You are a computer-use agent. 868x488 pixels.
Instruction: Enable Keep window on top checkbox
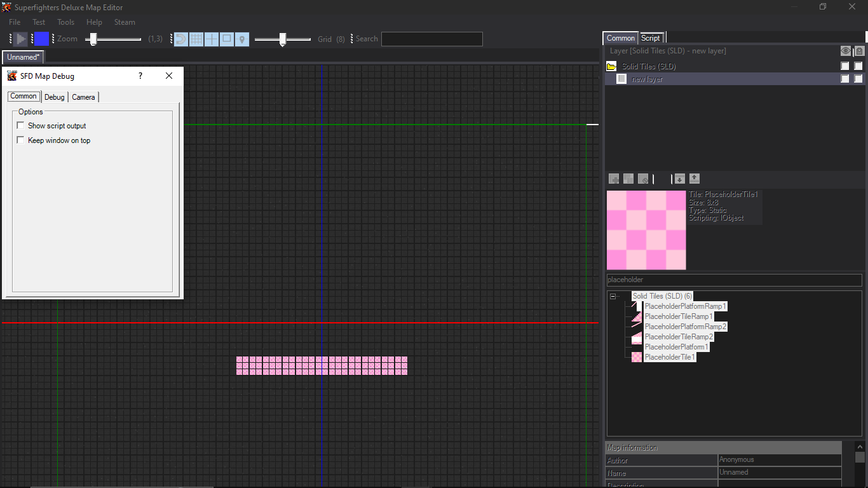(x=20, y=140)
